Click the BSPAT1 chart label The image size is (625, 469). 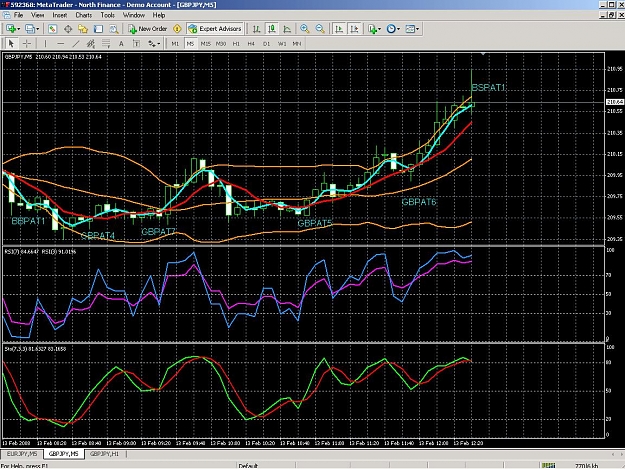(488, 88)
